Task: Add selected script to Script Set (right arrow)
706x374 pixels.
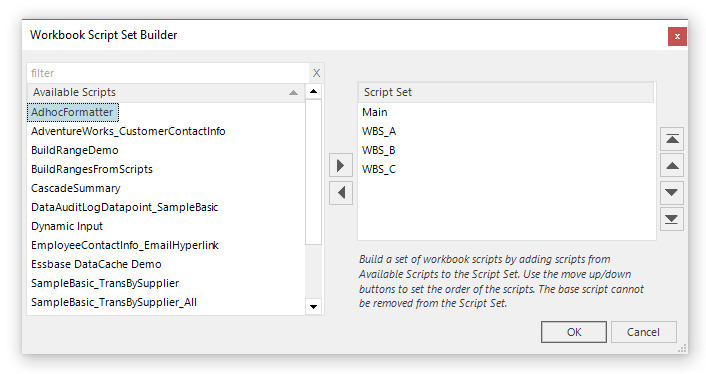Action: point(340,166)
